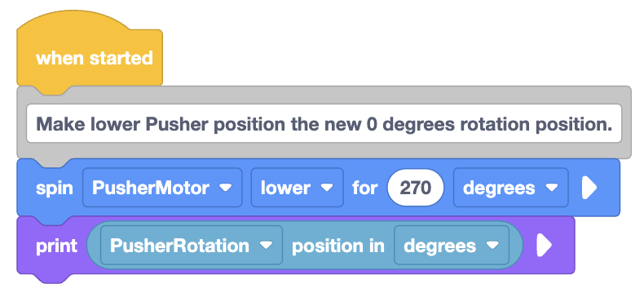The image size is (644, 297).
Task: Click the "print" label on the purple block
Action: [56, 246]
